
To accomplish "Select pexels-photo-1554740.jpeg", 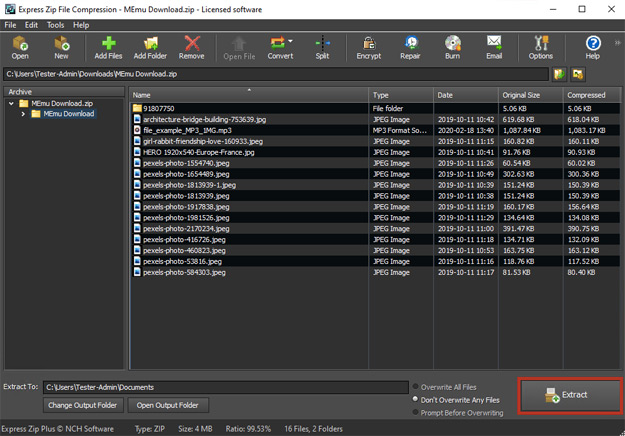I will (x=375, y=163).
